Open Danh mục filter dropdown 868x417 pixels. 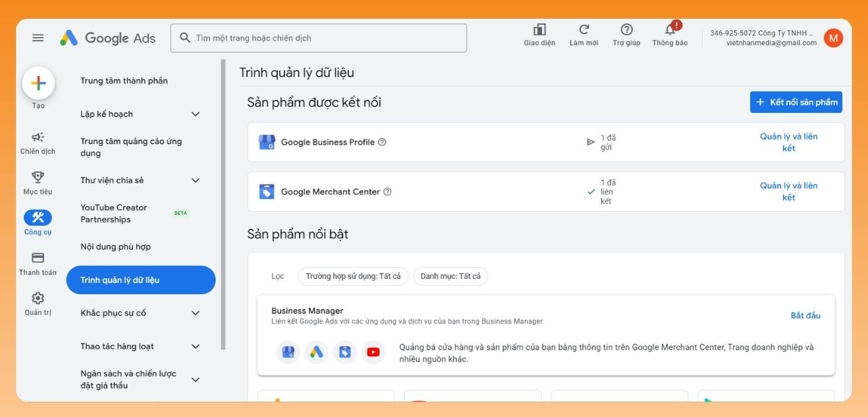click(450, 276)
